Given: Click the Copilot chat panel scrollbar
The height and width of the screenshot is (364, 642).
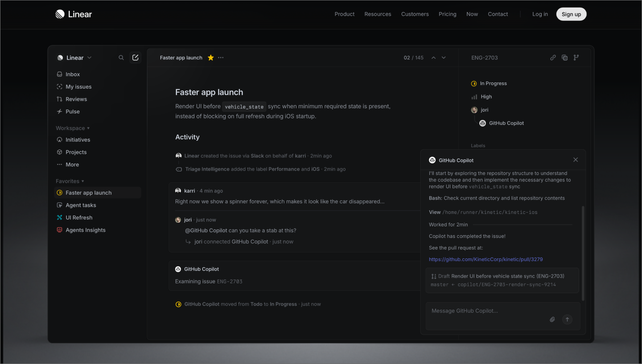Looking at the screenshot, I should pyautogui.click(x=583, y=253).
